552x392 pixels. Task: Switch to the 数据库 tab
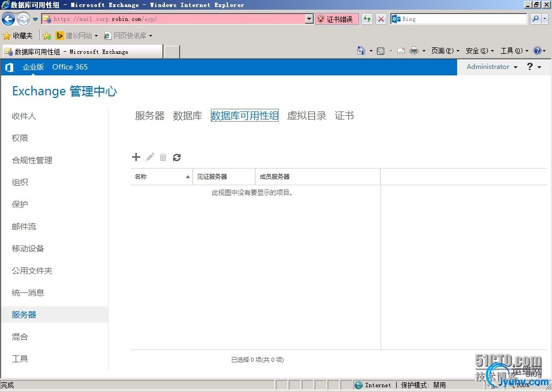[x=188, y=116]
